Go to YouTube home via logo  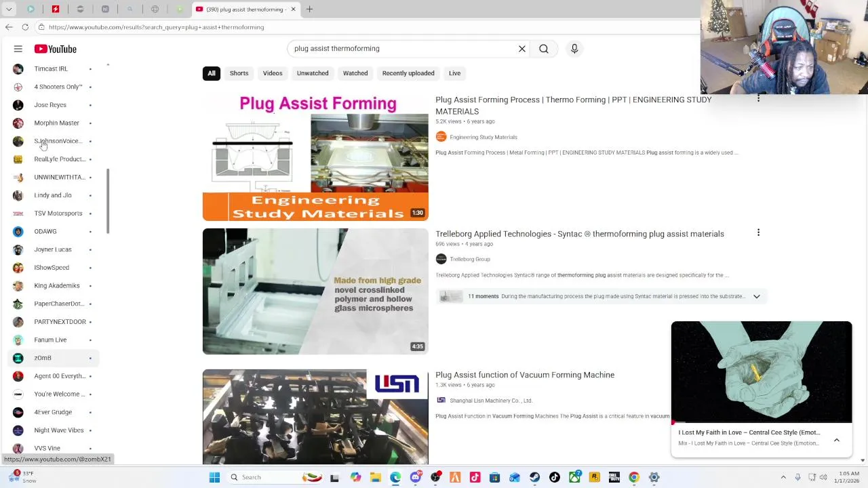[x=56, y=49]
